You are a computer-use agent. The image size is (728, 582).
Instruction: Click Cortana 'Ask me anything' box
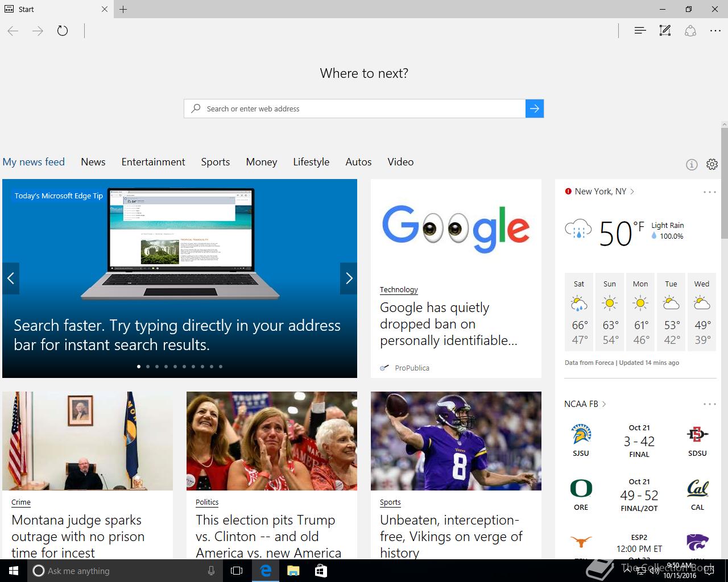[x=125, y=571]
